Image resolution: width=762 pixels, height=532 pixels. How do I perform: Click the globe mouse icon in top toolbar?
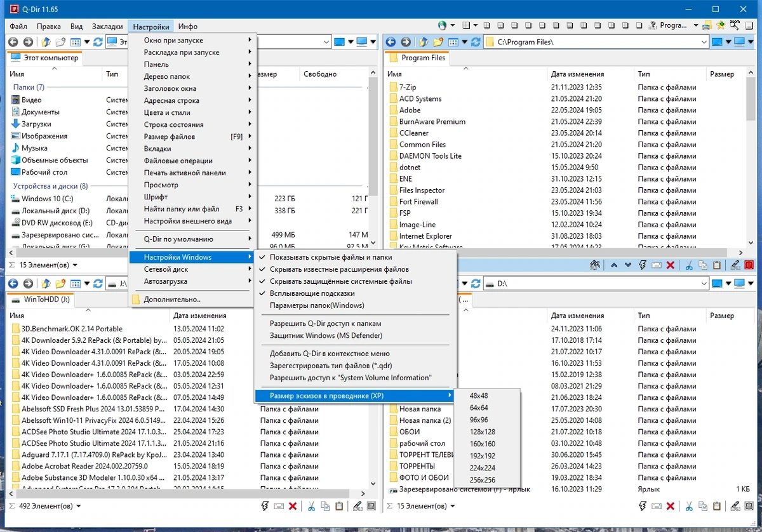point(443,26)
